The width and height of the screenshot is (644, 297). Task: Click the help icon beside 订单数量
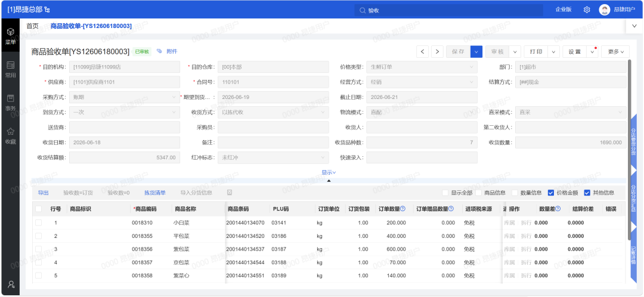403,209
